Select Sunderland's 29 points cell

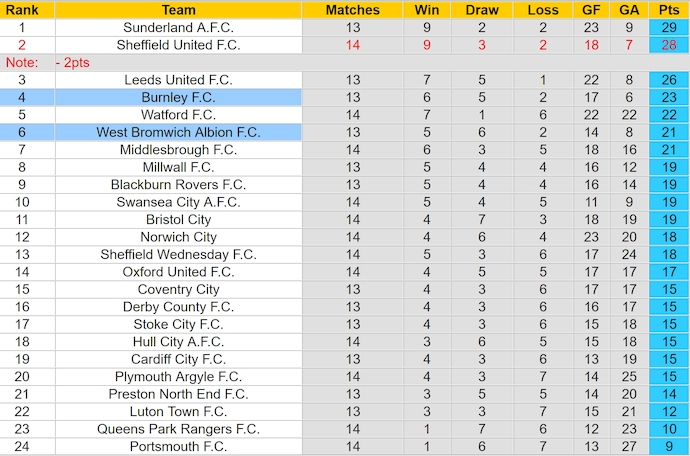(668, 27)
